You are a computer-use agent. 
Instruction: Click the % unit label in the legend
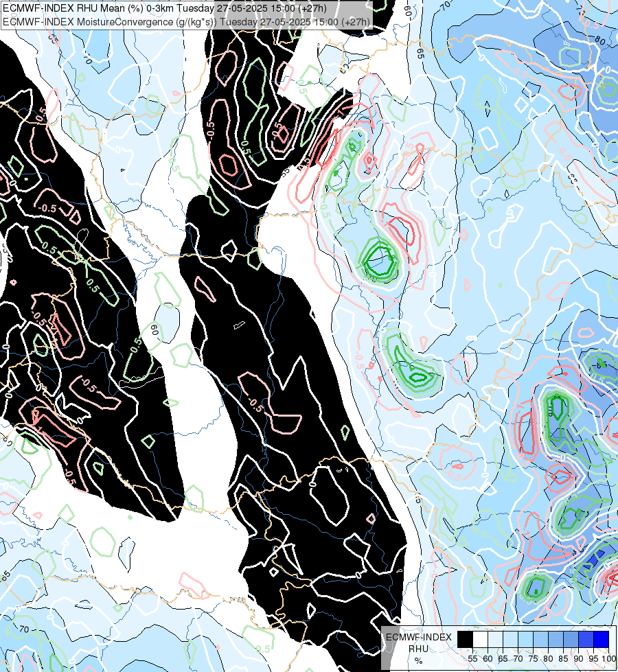418,661
